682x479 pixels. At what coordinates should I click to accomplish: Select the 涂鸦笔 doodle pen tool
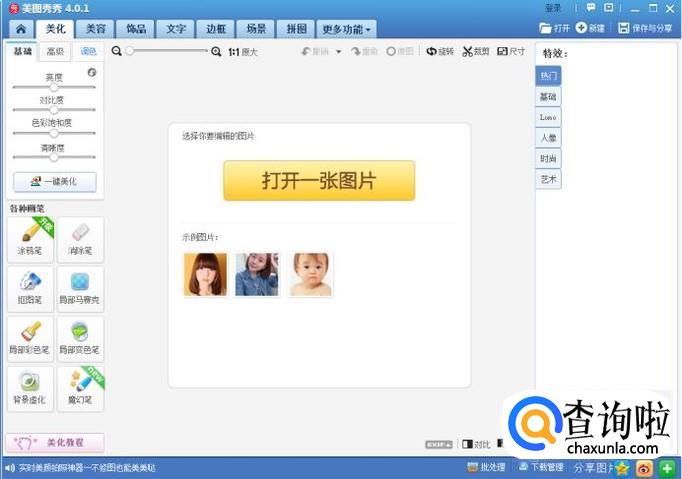pos(30,240)
